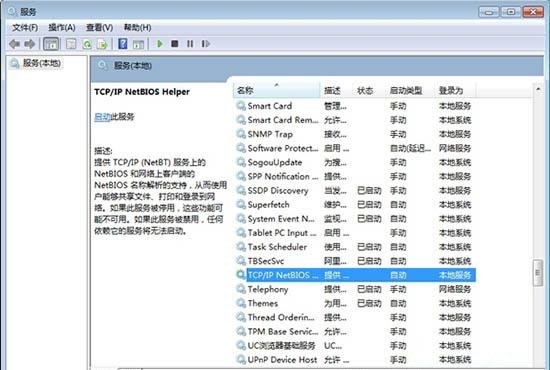Select the Software Protect... service row
The height and width of the screenshot is (370, 550).
(x=355, y=148)
